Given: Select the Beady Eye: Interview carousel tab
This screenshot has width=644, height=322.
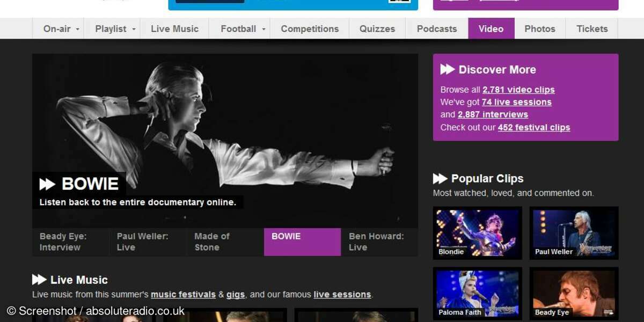Looking at the screenshot, I should click(x=70, y=242).
